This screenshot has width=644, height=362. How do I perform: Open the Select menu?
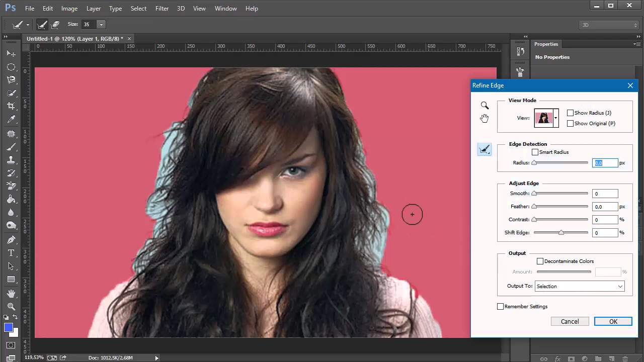[x=138, y=9]
